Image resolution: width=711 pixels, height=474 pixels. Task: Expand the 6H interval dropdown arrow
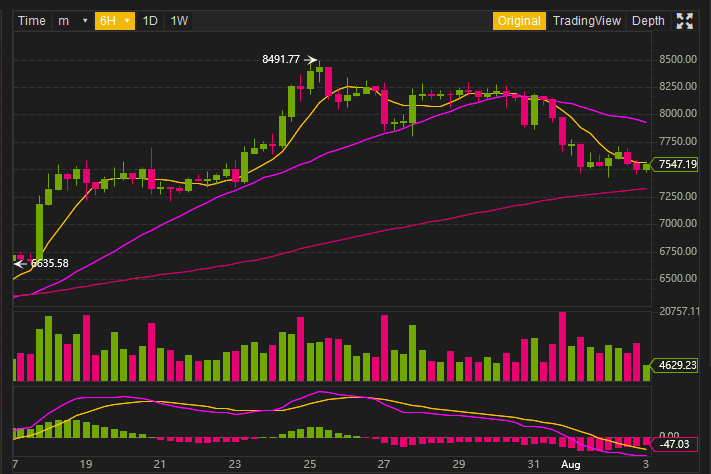pyautogui.click(x=127, y=21)
